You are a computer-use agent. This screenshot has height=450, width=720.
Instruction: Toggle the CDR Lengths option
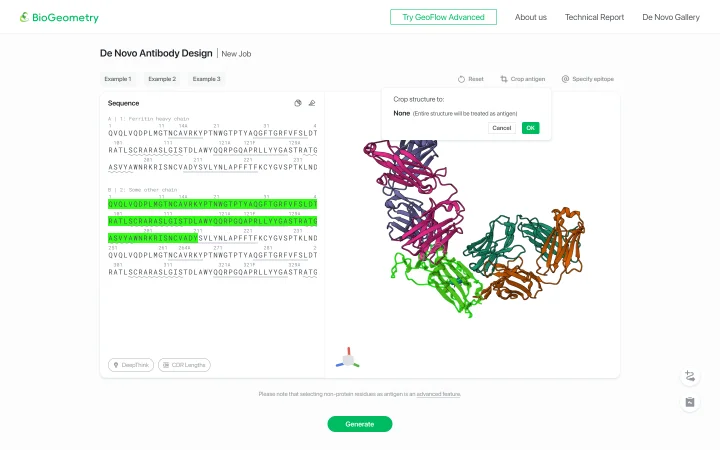point(184,365)
